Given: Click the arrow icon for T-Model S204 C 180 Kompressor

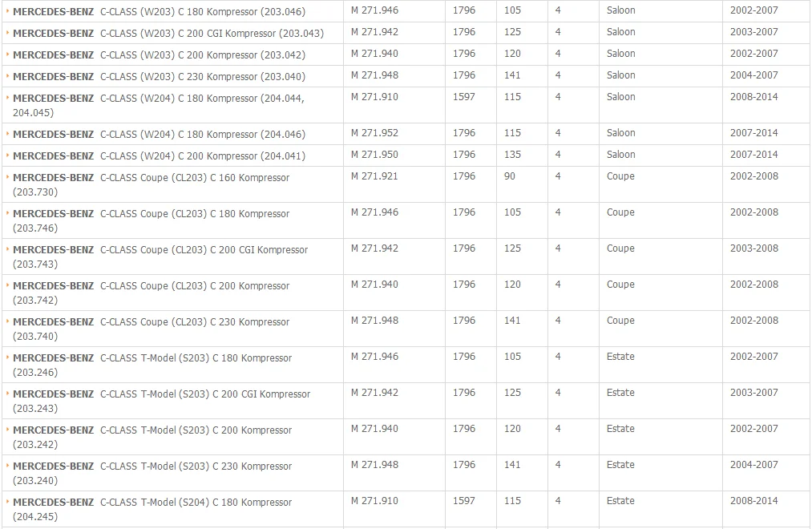Looking at the screenshot, I should tap(8, 502).
